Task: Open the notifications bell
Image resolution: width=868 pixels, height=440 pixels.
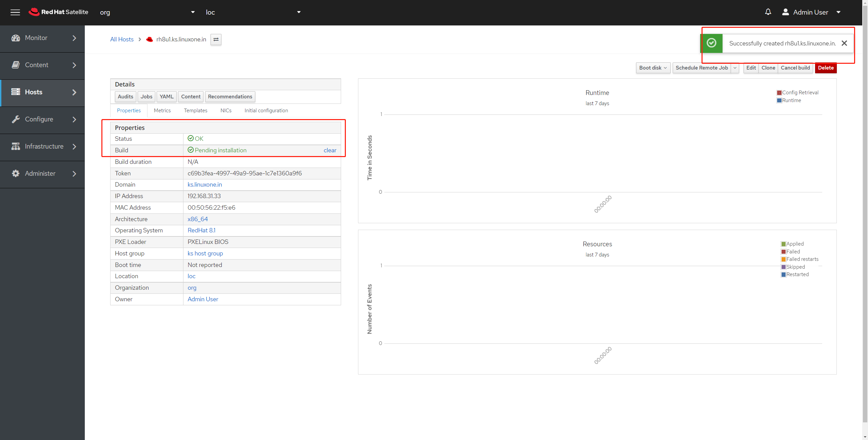Action: click(768, 12)
